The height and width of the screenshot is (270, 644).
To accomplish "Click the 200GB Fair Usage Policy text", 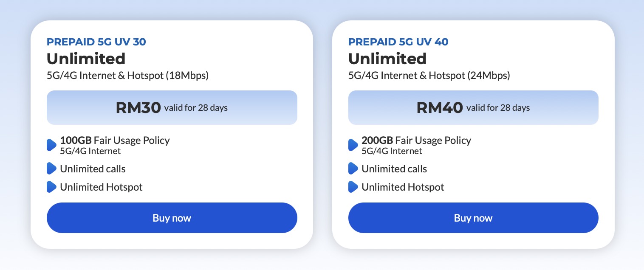I will click(x=416, y=141).
